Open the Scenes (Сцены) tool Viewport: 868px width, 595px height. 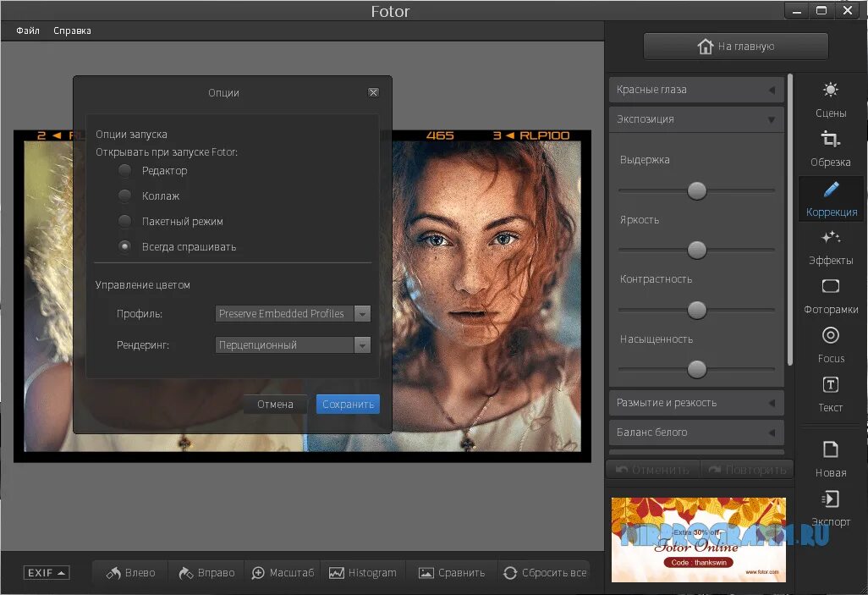831,100
